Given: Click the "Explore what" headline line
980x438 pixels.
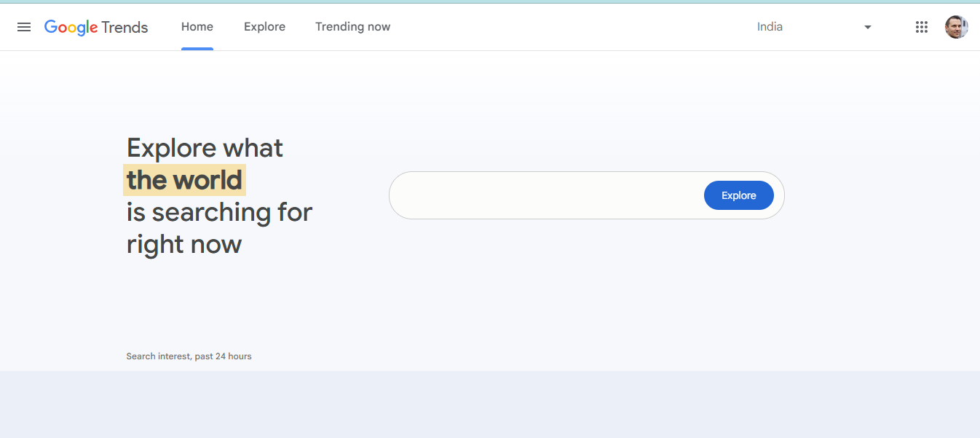Looking at the screenshot, I should [205, 148].
